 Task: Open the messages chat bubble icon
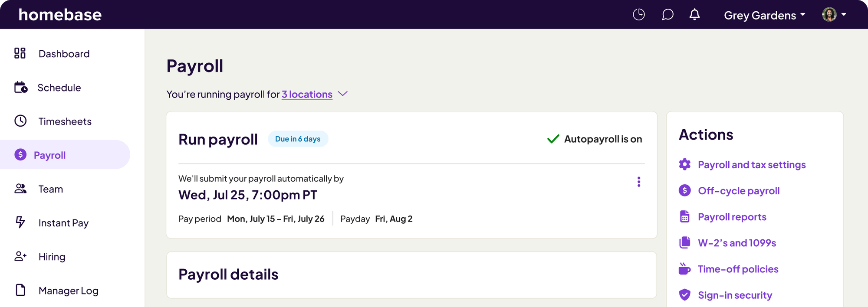pyautogui.click(x=668, y=14)
